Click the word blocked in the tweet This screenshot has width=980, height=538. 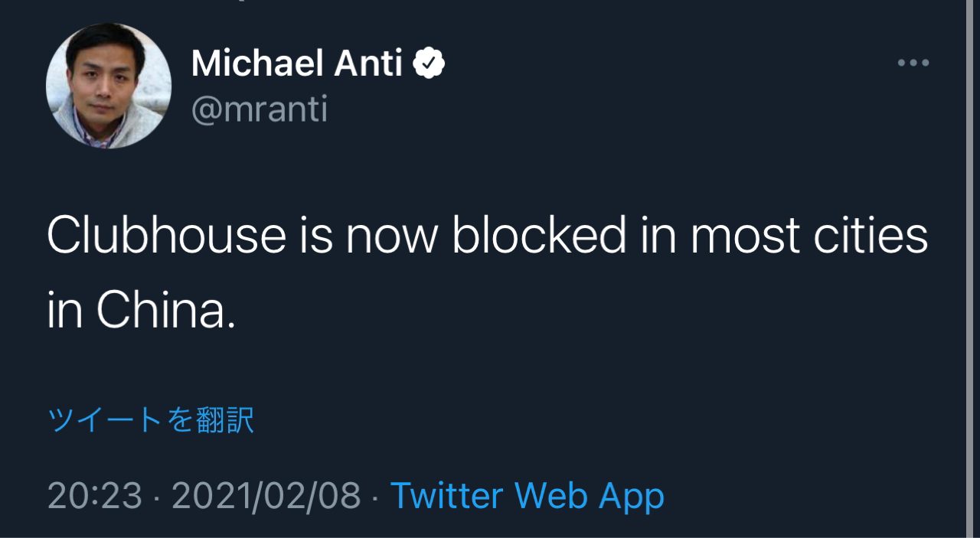tap(539, 235)
